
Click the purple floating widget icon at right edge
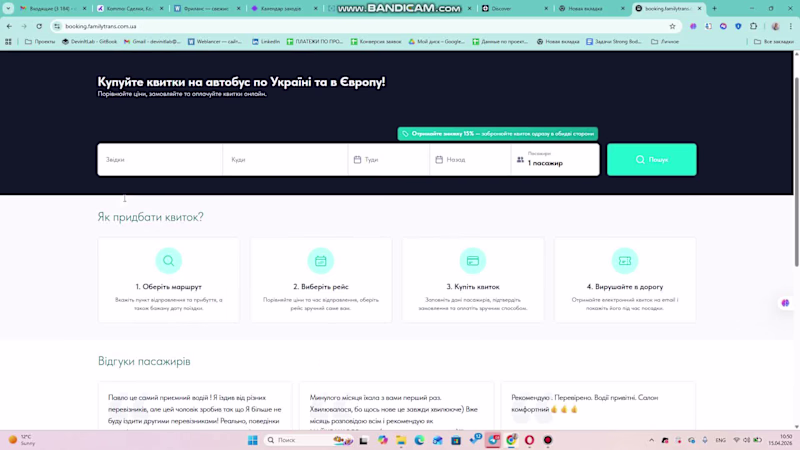(785, 303)
